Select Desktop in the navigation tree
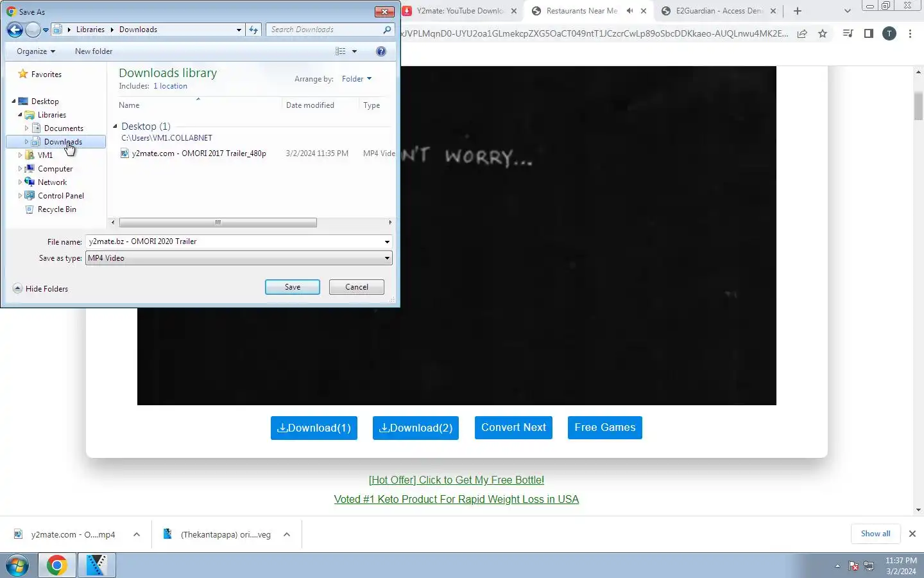 (x=45, y=101)
